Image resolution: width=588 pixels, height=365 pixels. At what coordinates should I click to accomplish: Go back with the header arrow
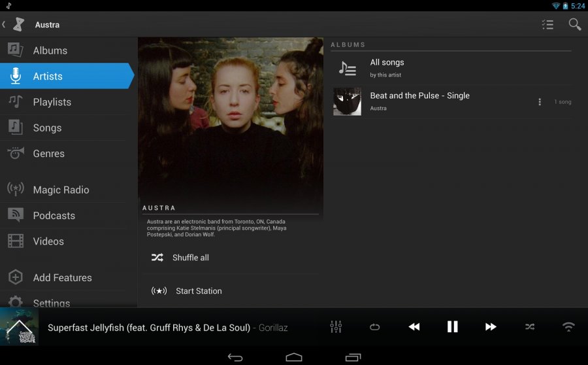point(4,24)
